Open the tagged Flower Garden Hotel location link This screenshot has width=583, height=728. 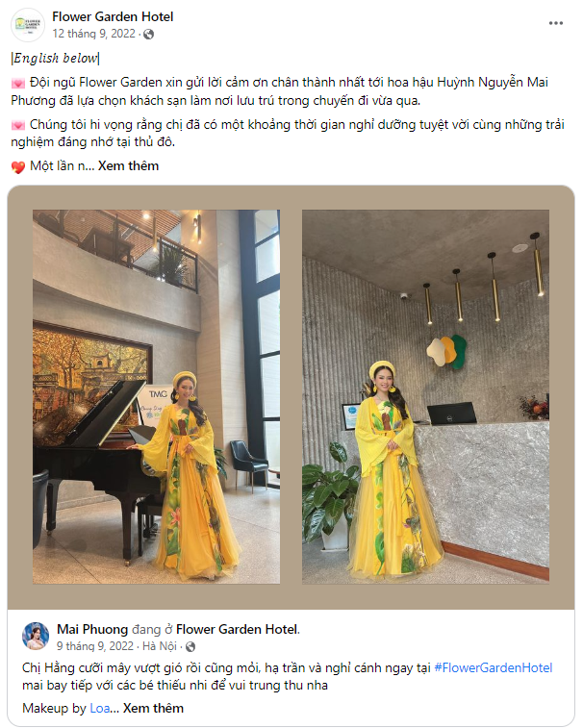pos(238,630)
